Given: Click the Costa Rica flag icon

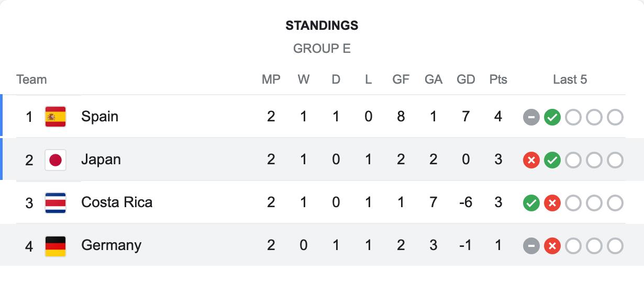Looking at the screenshot, I should 55,202.
